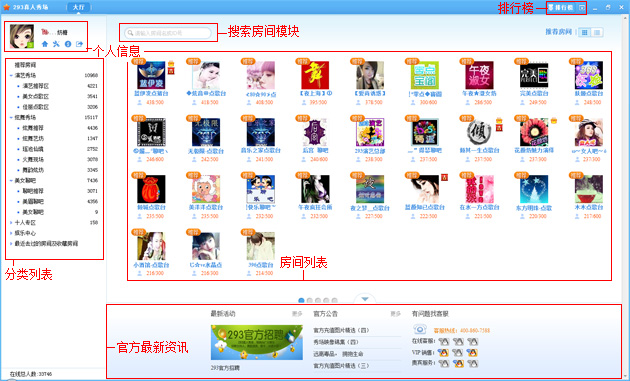The height and width of the screenshot is (381, 630).
Task: Click the magnifier icon in search box
Action: pos(130,33)
